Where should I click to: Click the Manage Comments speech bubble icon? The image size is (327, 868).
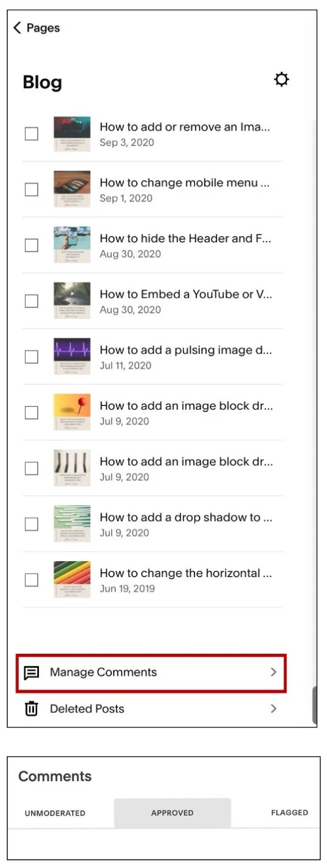[31, 673]
